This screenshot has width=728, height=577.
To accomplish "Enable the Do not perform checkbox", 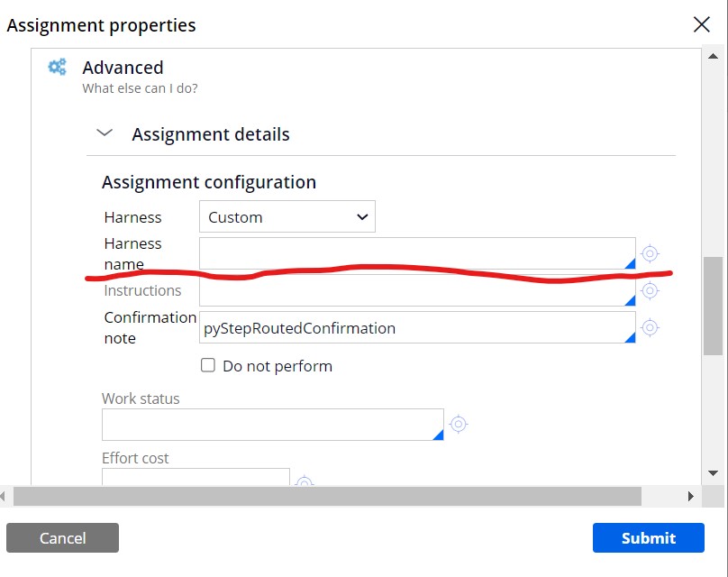I will [207, 365].
